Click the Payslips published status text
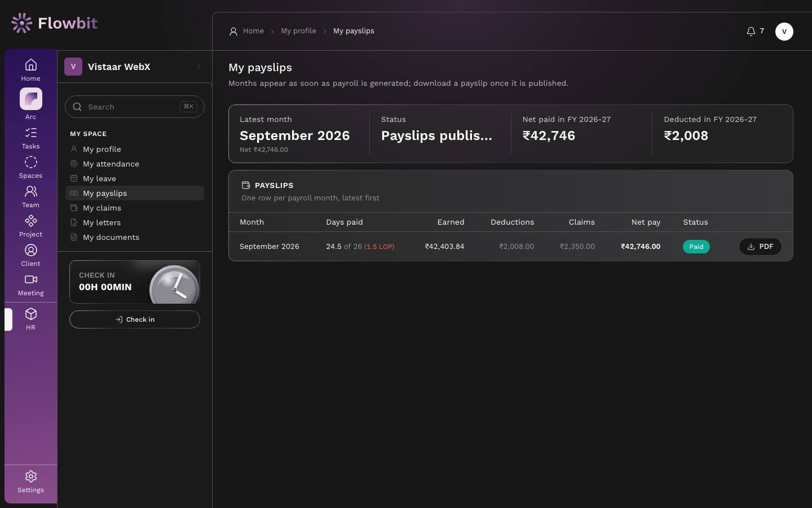Screen dimensions: 812x508 (x=436, y=135)
